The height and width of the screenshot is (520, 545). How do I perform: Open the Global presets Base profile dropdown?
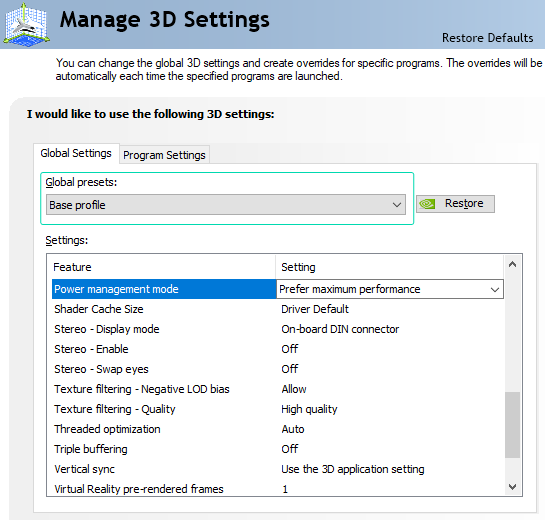coord(226,205)
